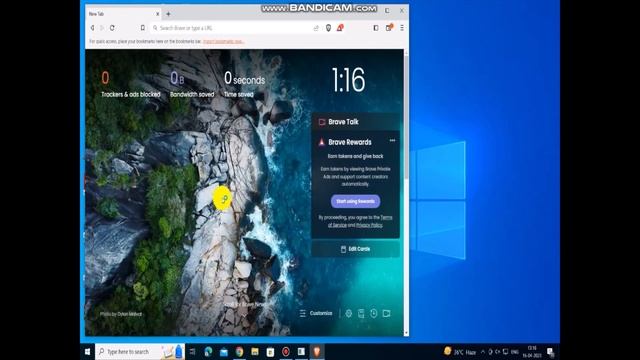640x360 pixels.
Task: Click the Bandwidth saved stat
Action: click(x=192, y=84)
